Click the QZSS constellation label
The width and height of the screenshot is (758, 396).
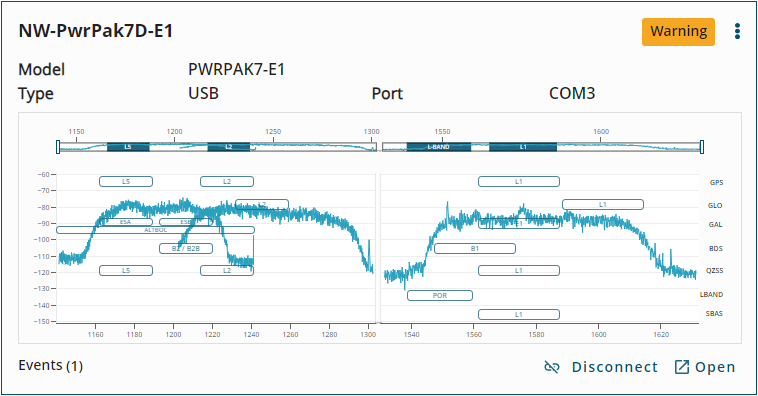[714, 270]
